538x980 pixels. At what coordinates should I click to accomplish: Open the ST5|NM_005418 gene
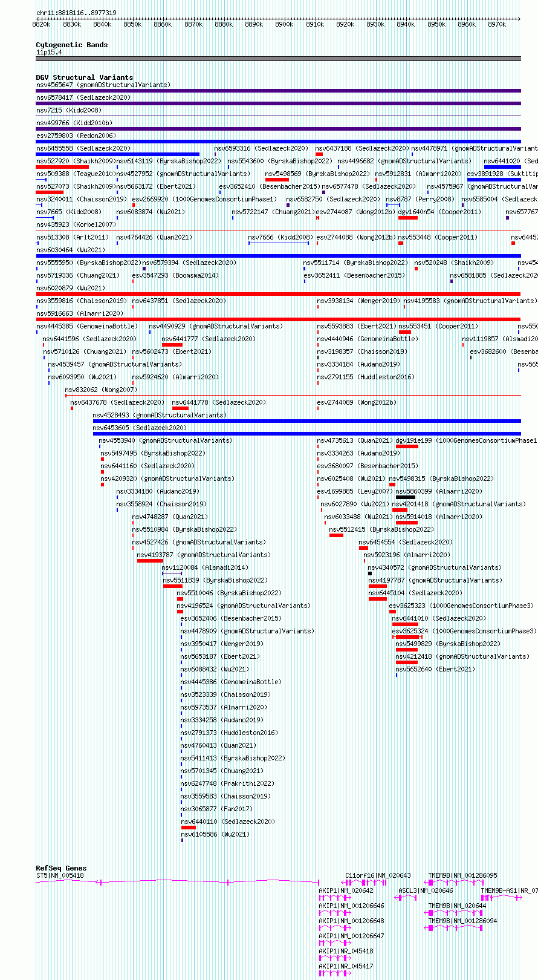(177, 882)
